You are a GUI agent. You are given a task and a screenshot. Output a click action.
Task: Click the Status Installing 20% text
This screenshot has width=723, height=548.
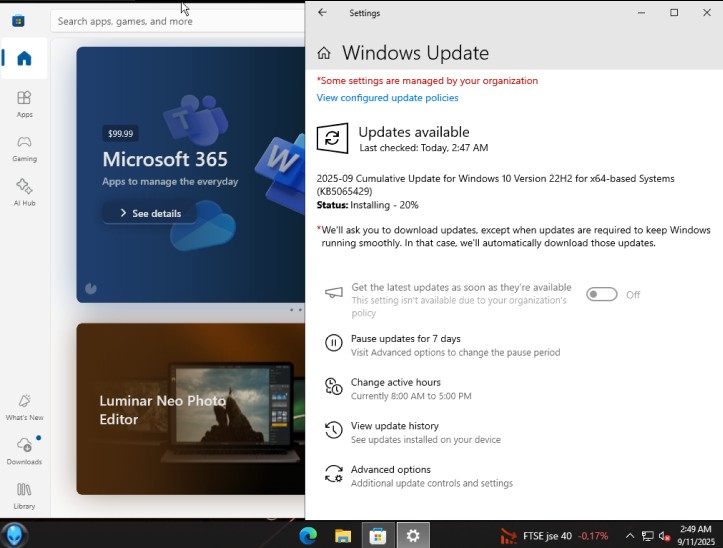tap(367, 205)
